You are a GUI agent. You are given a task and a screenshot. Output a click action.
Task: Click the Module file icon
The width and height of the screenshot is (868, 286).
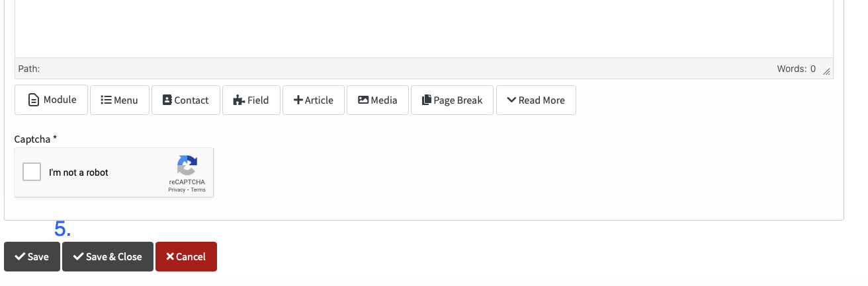[33, 100]
